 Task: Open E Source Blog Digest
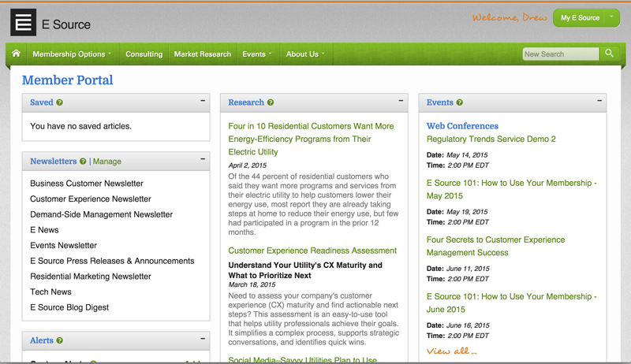69,307
